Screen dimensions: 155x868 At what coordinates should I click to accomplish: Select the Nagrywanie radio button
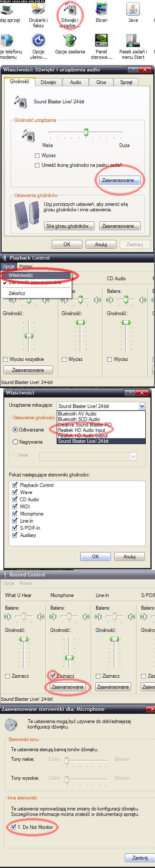point(16,442)
